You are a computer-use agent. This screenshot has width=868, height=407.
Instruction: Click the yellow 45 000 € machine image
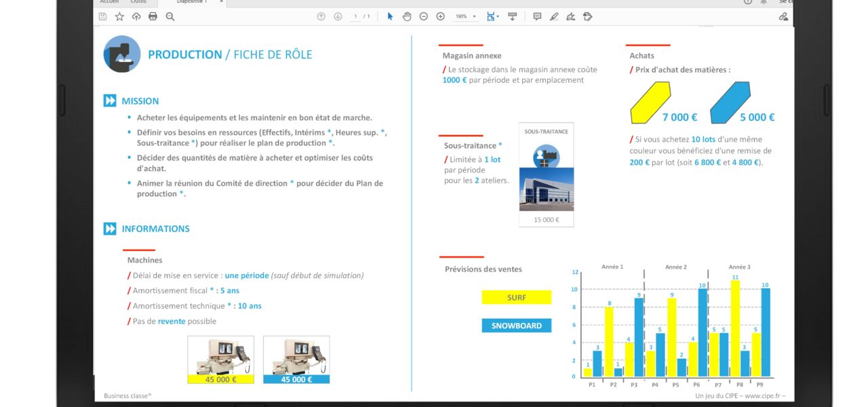coord(220,360)
